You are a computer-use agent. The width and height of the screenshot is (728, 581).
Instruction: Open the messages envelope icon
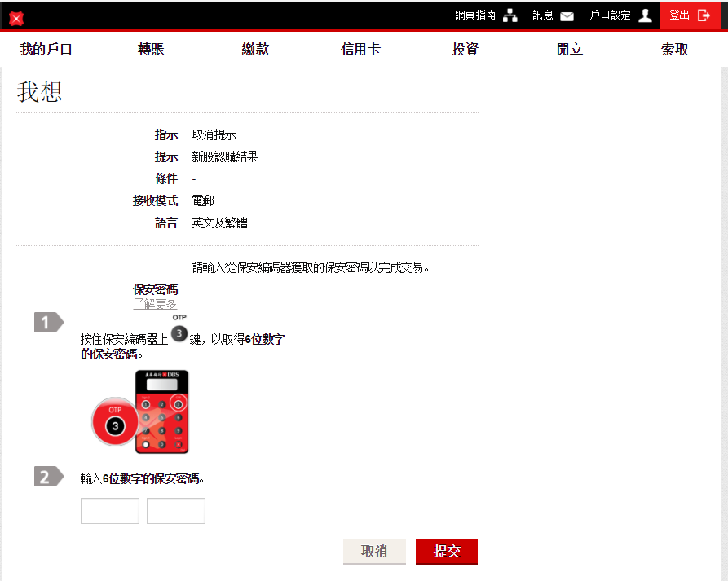[x=567, y=15]
